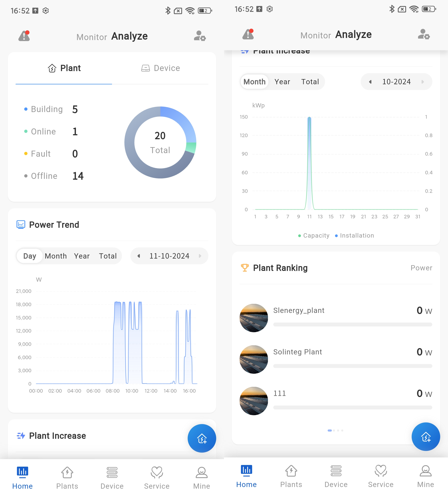Open the Plants tab in the left bottom bar
The width and height of the screenshot is (448, 498).
coord(67,478)
